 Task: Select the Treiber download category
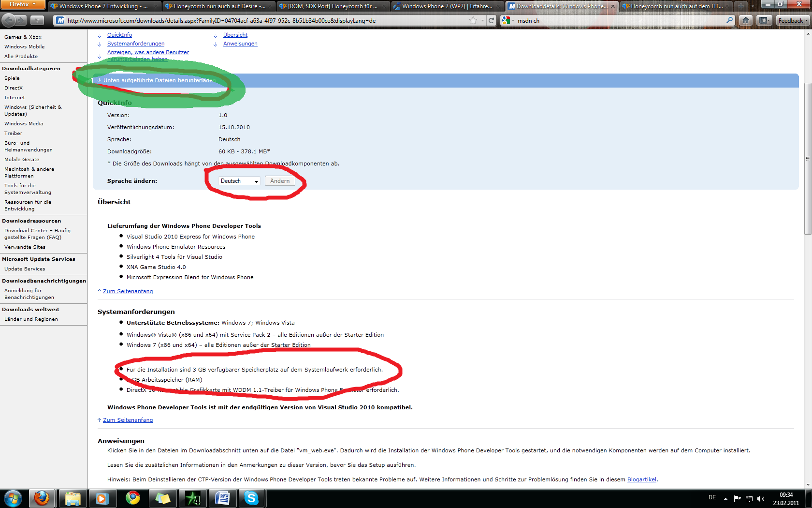point(13,133)
